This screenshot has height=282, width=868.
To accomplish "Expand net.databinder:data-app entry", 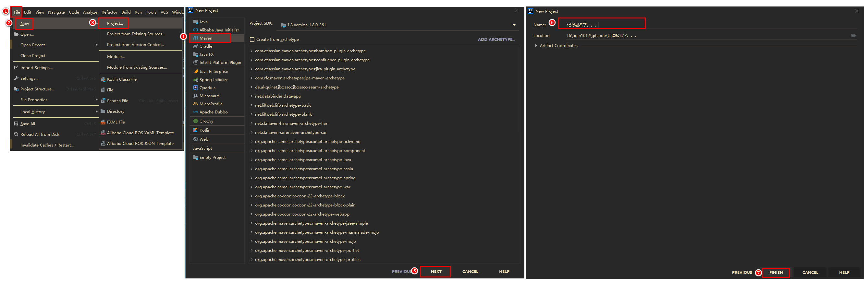I will click(251, 96).
